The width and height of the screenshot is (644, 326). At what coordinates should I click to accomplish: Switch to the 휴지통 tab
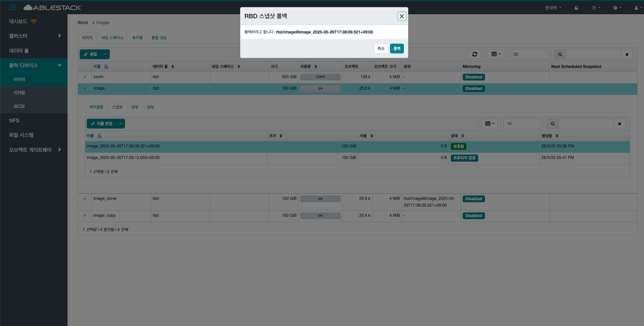137,38
